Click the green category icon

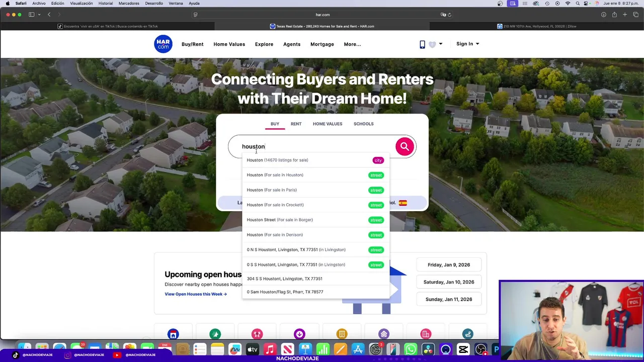tap(215, 334)
